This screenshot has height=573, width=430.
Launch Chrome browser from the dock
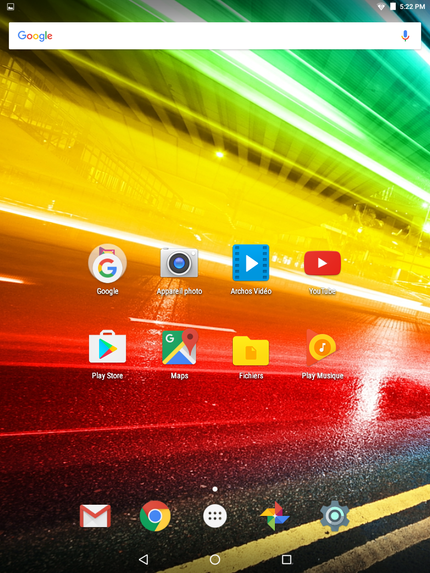(x=155, y=516)
